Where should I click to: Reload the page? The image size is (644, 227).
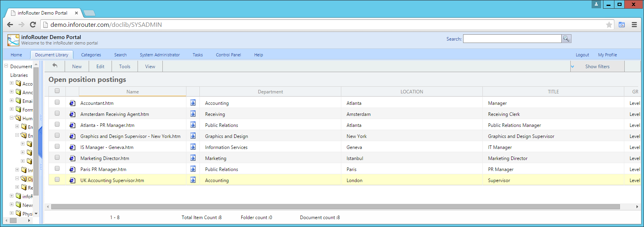[33, 24]
